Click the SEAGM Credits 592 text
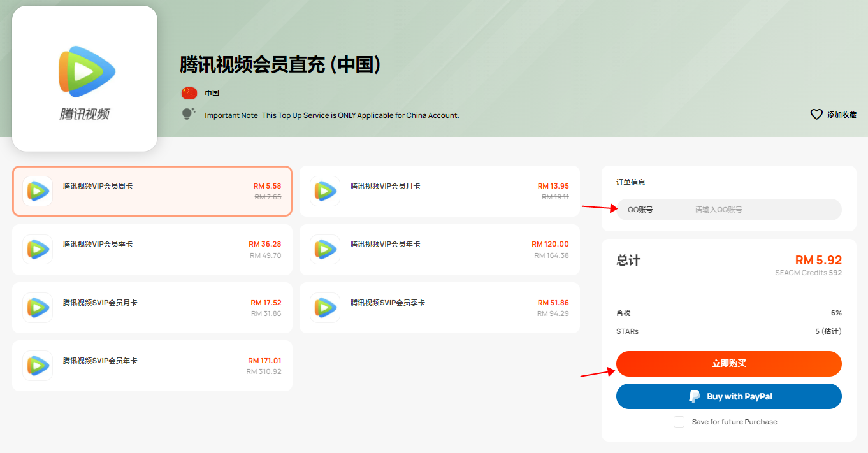The image size is (868, 453). point(808,273)
